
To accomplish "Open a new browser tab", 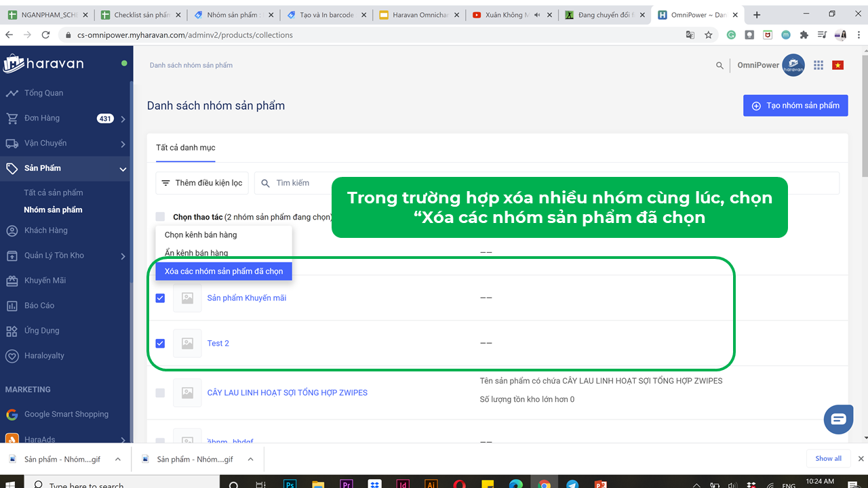I will click(757, 15).
